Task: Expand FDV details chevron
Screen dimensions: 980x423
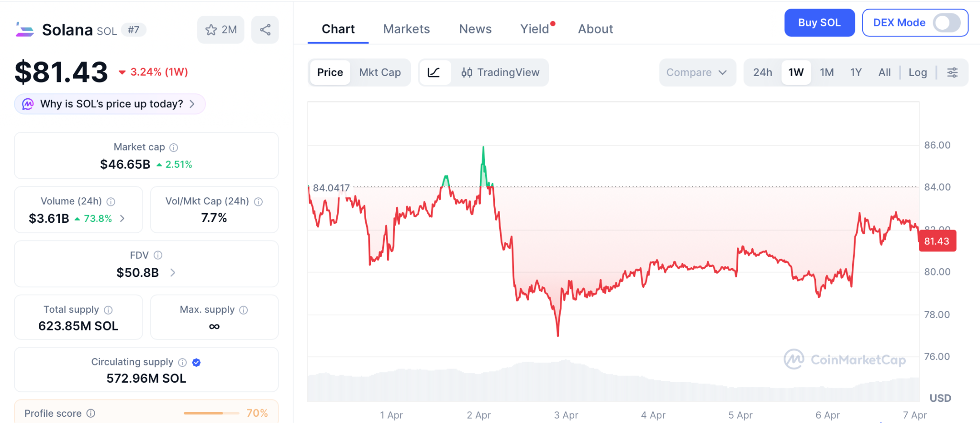Action: (173, 273)
